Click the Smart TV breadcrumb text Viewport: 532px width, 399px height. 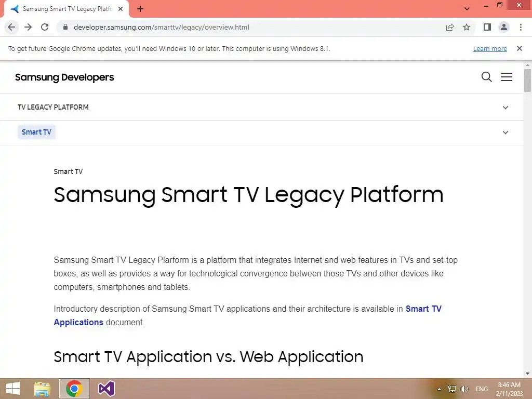[68, 171]
